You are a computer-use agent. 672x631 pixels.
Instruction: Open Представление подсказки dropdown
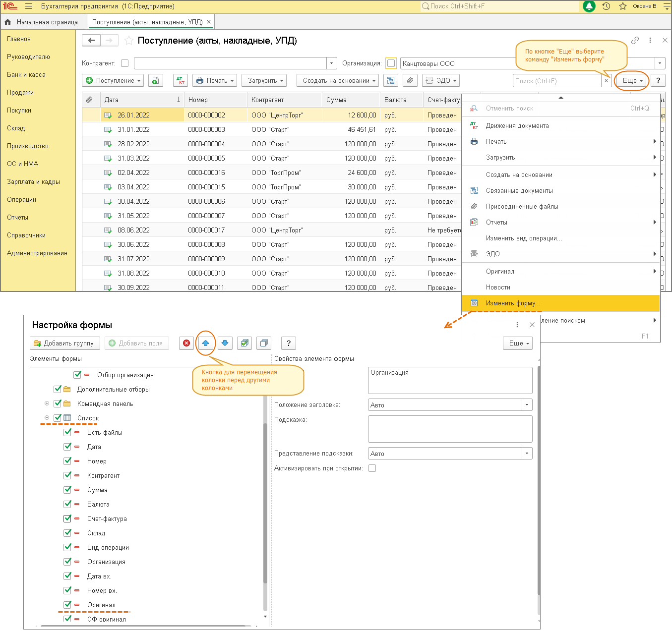(527, 454)
